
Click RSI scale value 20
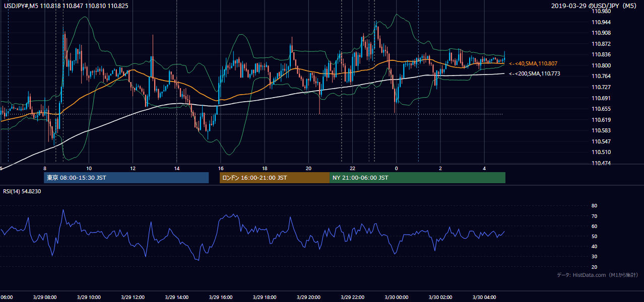click(595, 267)
